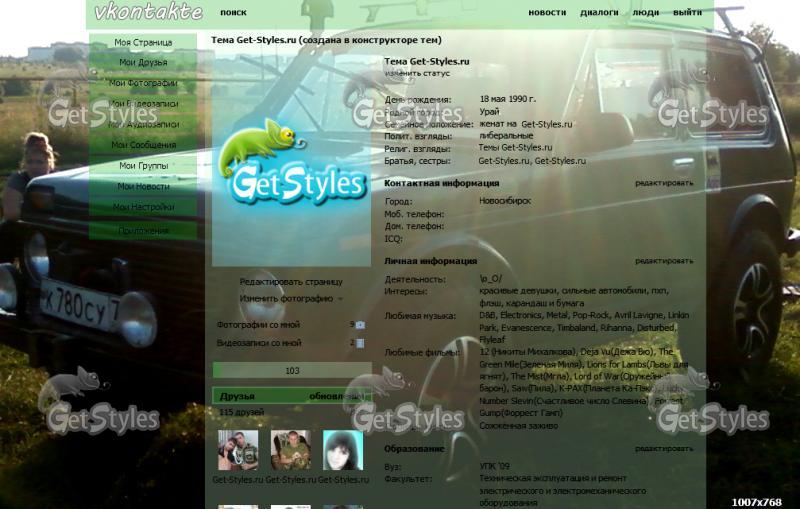Open Мои Настройки in left menu
The image size is (800, 509).
[143, 207]
